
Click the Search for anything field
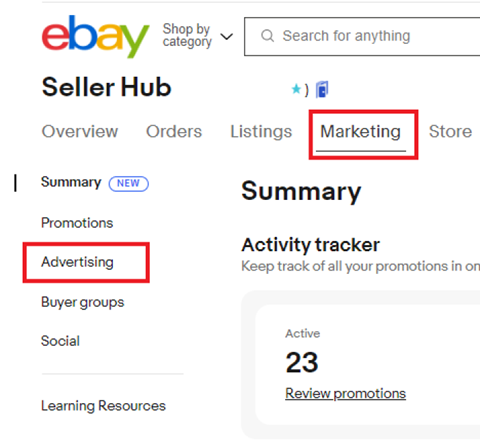pos(363,36)
